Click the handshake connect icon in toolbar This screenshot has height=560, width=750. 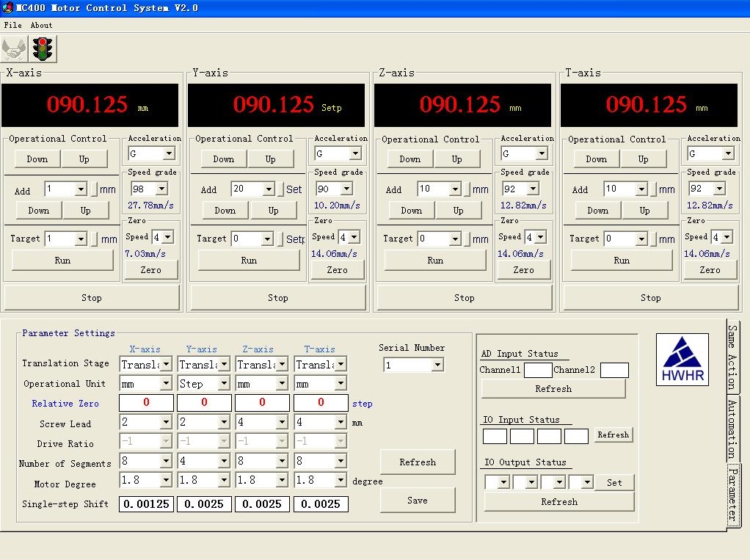15,49
